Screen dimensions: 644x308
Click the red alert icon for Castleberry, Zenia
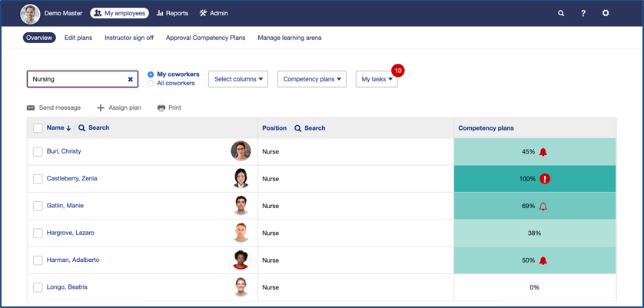[x=545, y=179]
